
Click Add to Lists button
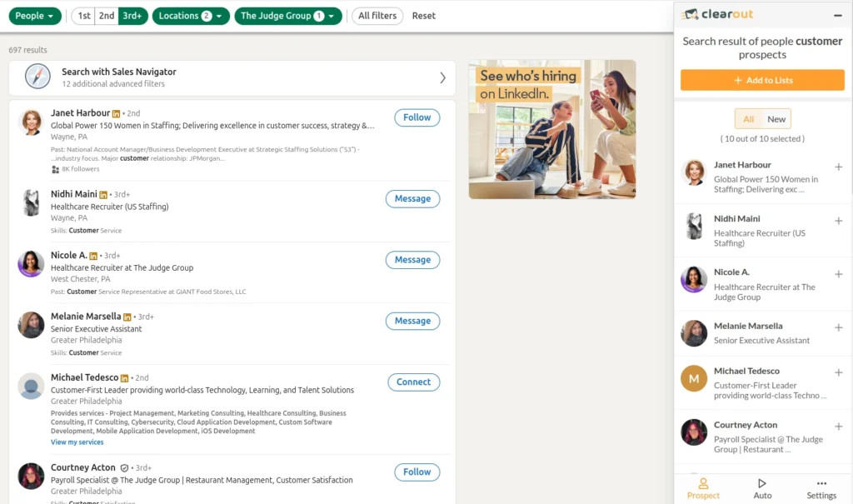click(762, 80)
